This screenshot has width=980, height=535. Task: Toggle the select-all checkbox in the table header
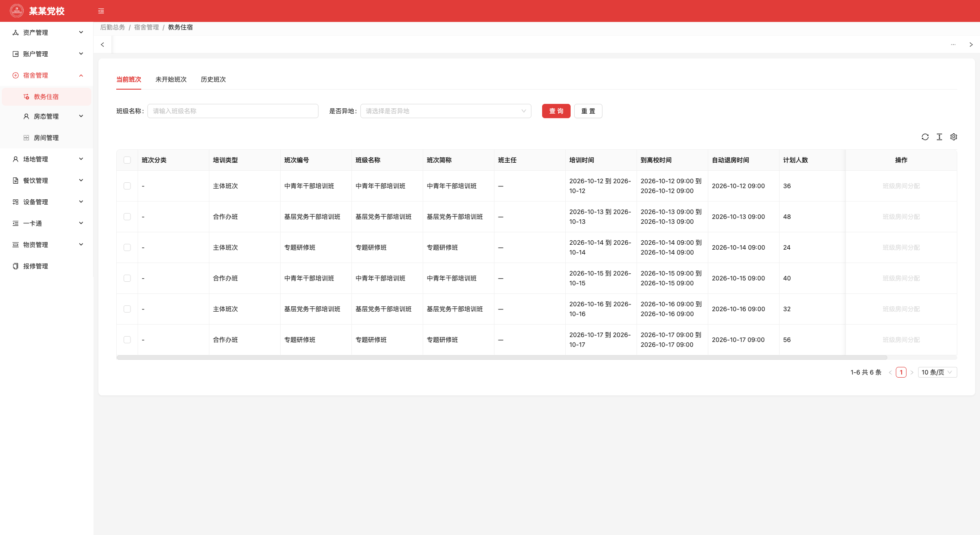click(x=127, y=160)
